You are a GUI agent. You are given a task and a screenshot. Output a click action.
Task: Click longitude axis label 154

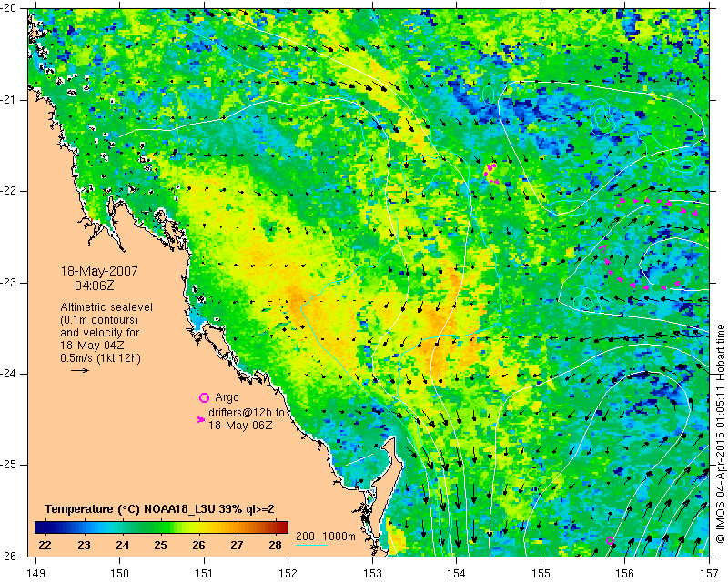(457, 574)
